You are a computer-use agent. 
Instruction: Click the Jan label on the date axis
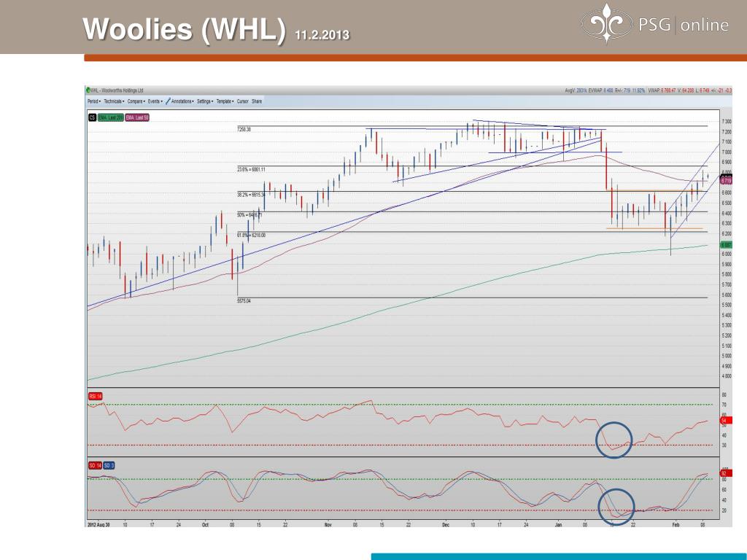coord(558,525)
